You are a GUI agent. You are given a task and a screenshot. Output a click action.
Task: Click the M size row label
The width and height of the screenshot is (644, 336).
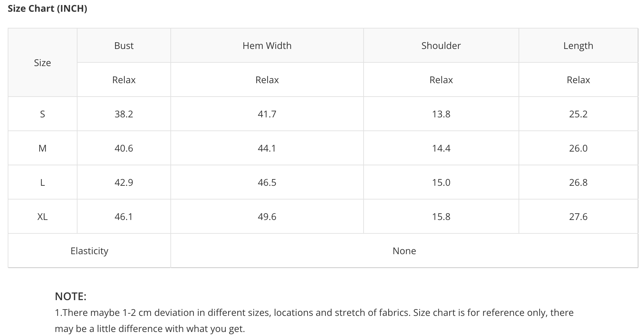click(42, 148)
